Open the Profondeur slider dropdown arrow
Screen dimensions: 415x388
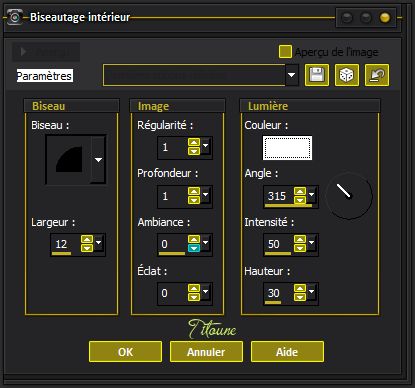point(205,195)
